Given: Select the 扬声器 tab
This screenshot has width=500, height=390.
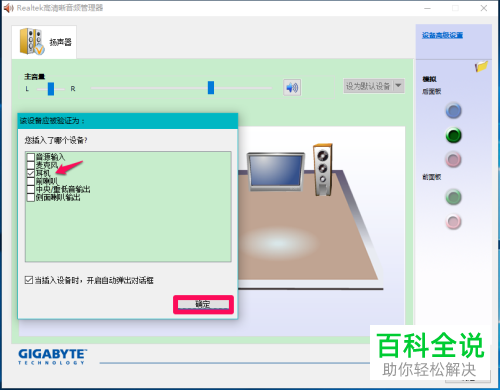Looking at the screenshot, I should point(44,42).
